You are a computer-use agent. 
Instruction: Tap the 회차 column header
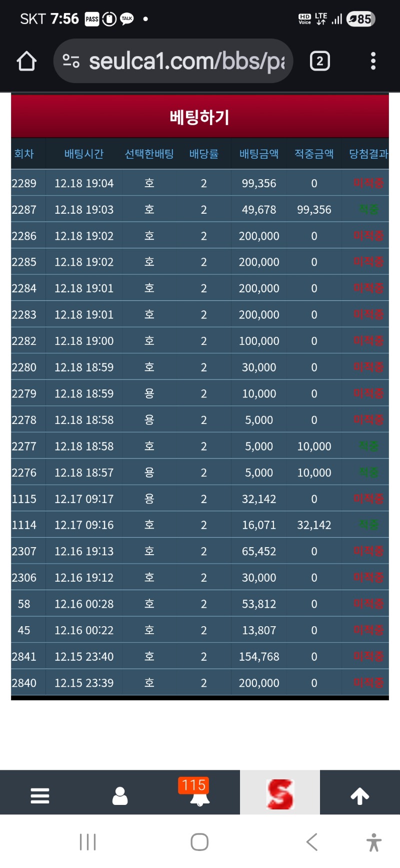point(24,154)
